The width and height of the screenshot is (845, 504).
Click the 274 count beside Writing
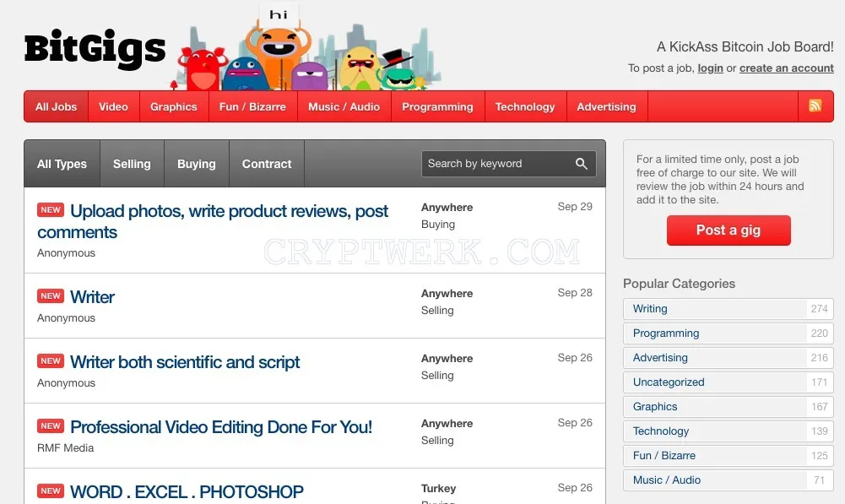coord(819,309)
